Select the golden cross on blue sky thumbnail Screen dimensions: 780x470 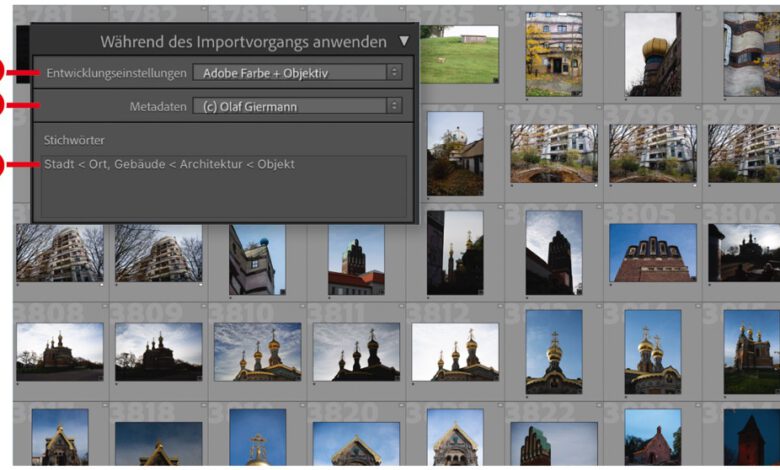coord(257,441)
